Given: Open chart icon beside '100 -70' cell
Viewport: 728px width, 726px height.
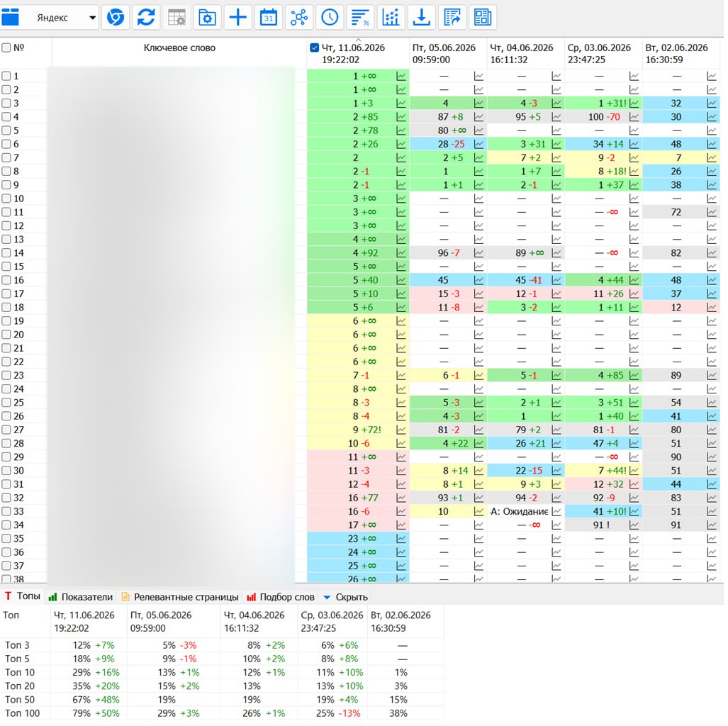Looking at the screenshot, I should 634,116.
